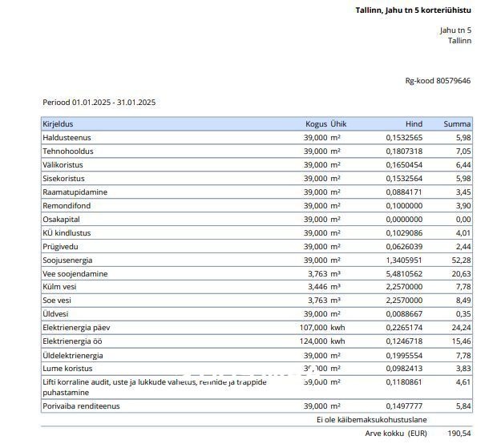Select the Haldusteenus row label

click(x=67, y=138)
